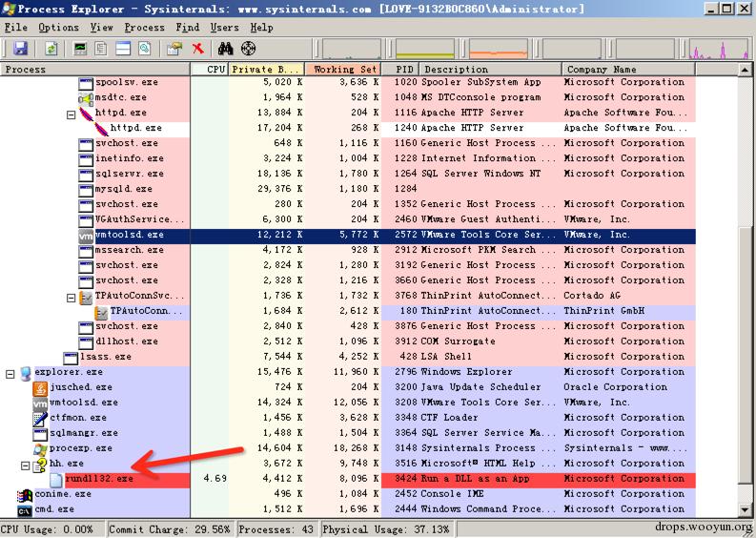This screenshot has width=756, height=538.
Task: Click the Refresh Now toolbar icon
Action: 51,49
